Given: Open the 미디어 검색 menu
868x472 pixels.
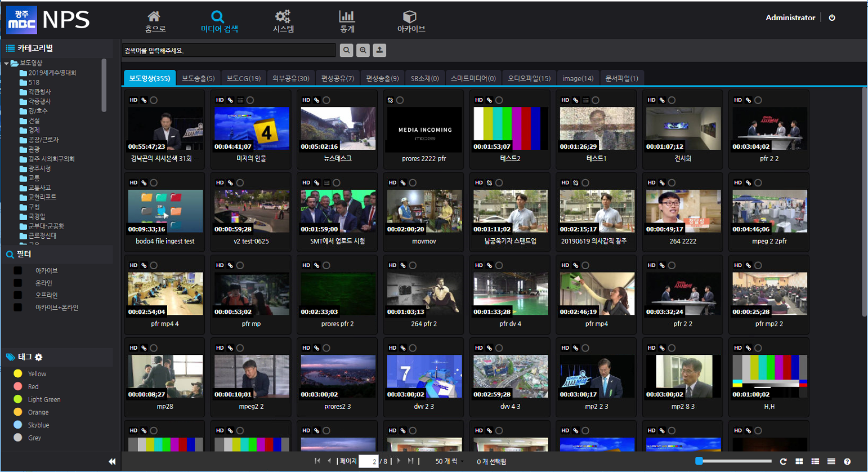Looking at the screenshot, I should pyautogui.click(x=219, y=21).
